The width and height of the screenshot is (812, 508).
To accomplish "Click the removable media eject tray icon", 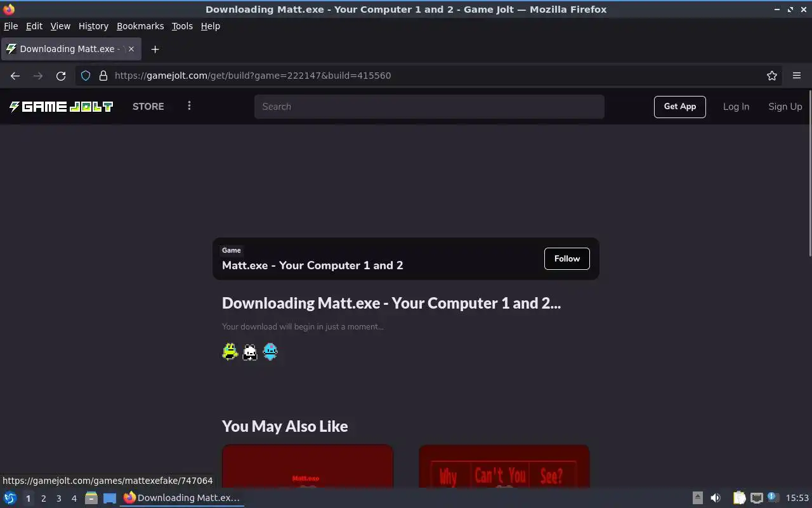I will (x=697, y=498).
